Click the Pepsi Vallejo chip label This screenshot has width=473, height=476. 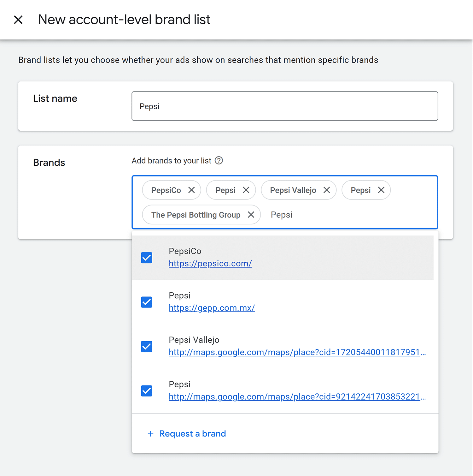pos(293,190)
